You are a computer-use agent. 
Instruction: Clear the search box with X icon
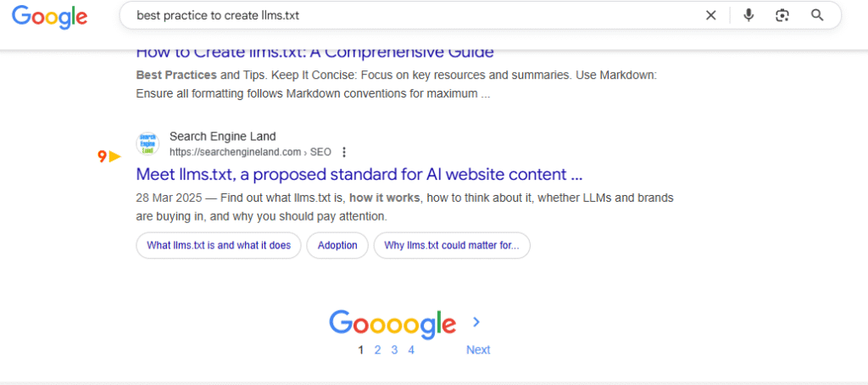coord(710,15)
